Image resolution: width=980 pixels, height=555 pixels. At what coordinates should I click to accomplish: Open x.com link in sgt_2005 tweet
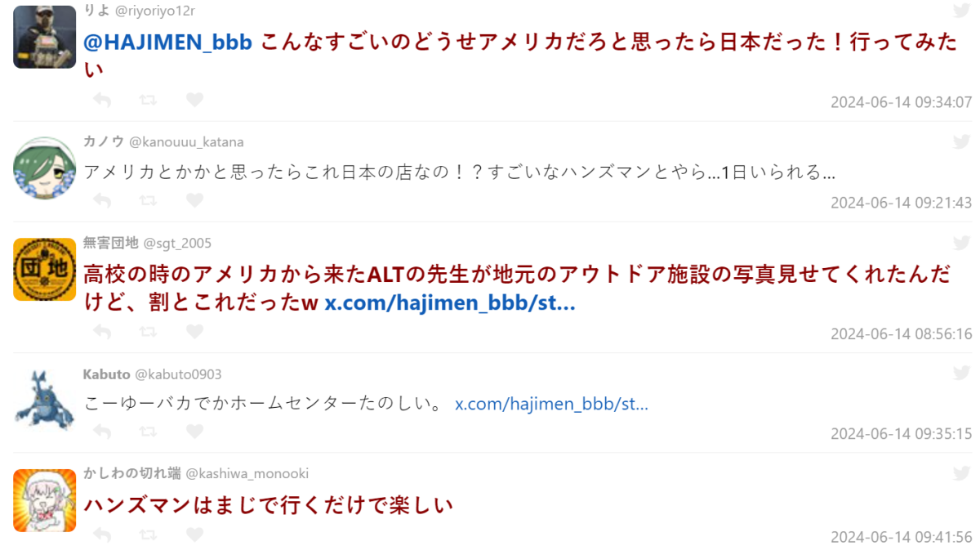pos(450,303)
